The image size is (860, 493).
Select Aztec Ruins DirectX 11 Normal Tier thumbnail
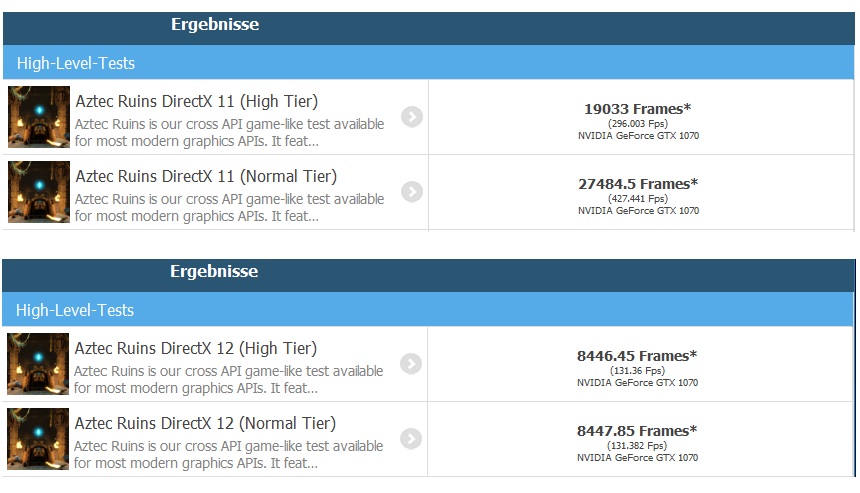click(39, 192)
